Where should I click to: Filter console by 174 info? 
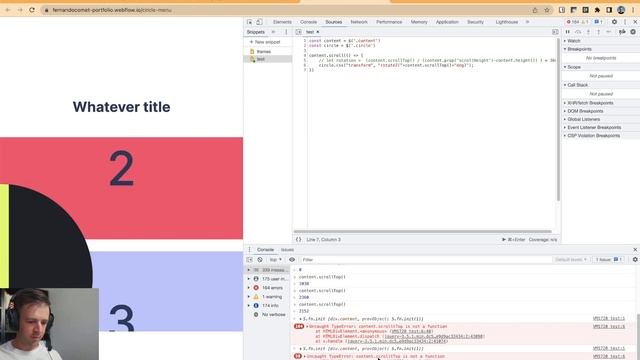coord(268,305)
